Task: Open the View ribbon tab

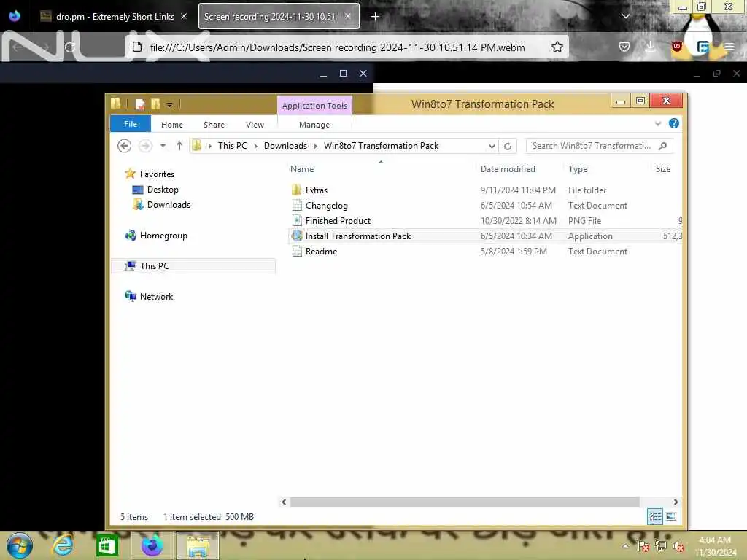Action: (255, 124)
